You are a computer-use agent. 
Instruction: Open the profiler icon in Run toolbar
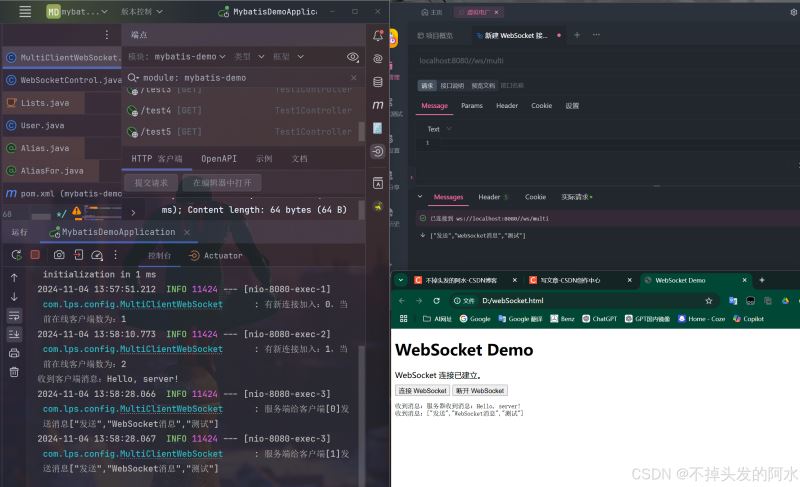(x=97, y=255)
